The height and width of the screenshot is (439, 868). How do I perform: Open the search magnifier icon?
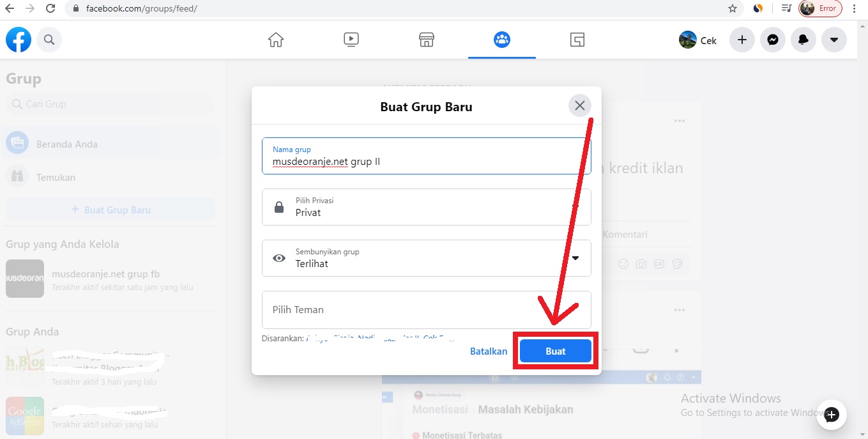coord(49,39)
